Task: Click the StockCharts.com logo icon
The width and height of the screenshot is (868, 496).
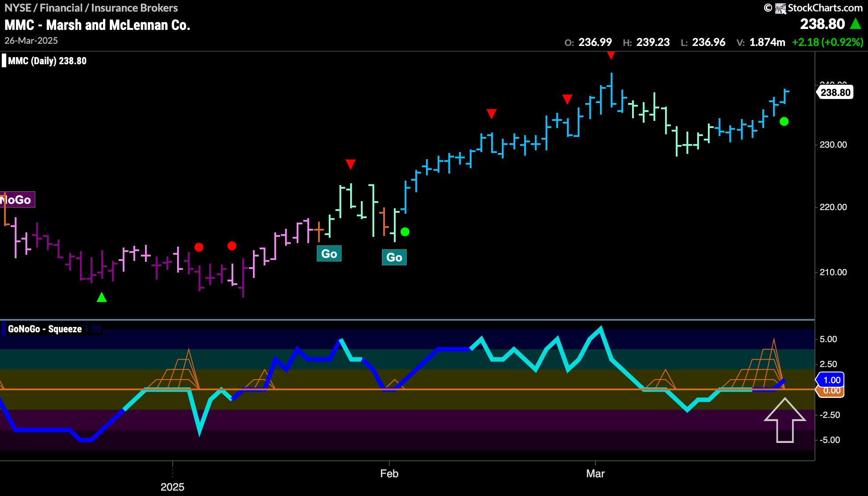Action: click(x=780, y=8)
